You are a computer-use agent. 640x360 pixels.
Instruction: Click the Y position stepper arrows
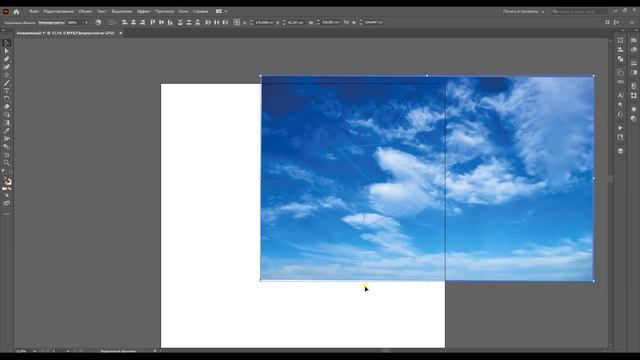284,22
